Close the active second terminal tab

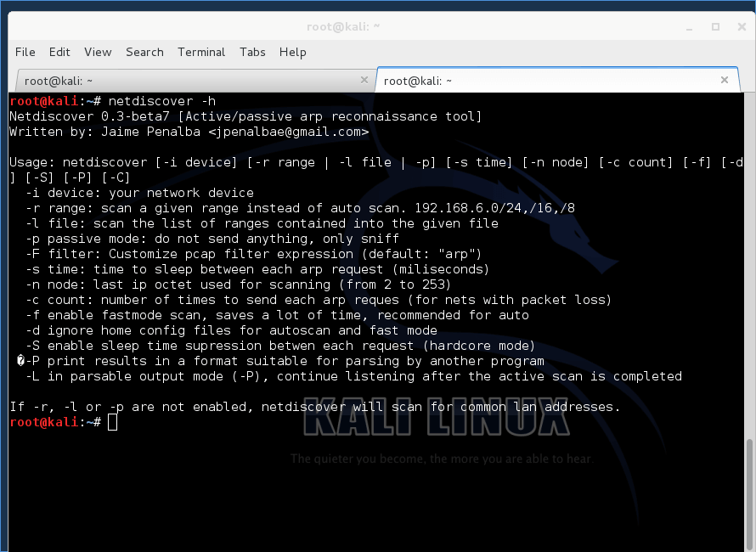click(x=725, y=80)
